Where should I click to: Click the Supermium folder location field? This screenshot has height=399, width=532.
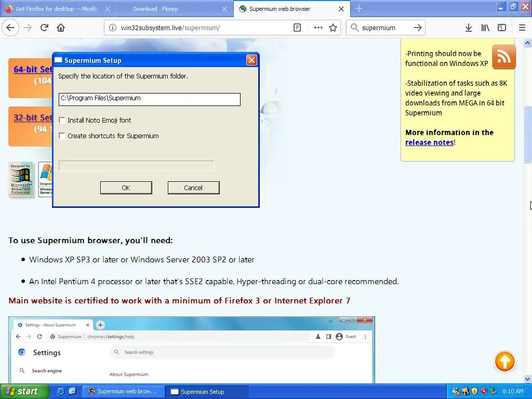[149, 99]
